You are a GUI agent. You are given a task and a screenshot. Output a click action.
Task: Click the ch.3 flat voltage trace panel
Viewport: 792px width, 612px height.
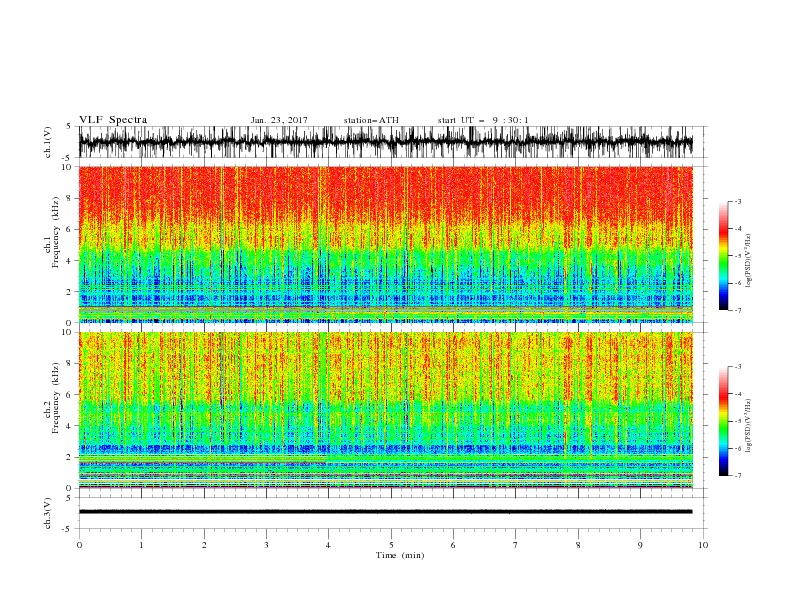(x=392, y=513)
